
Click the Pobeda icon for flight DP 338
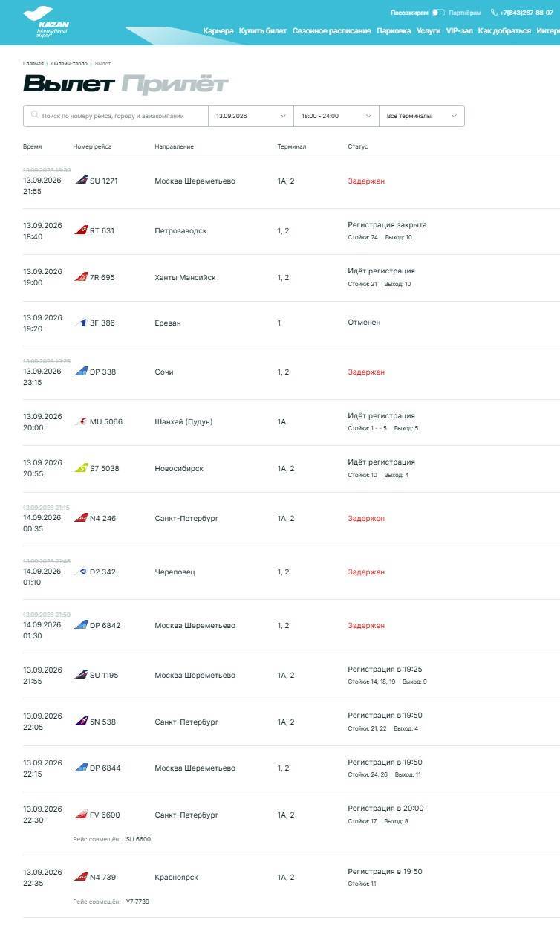[x=81, y=372]
